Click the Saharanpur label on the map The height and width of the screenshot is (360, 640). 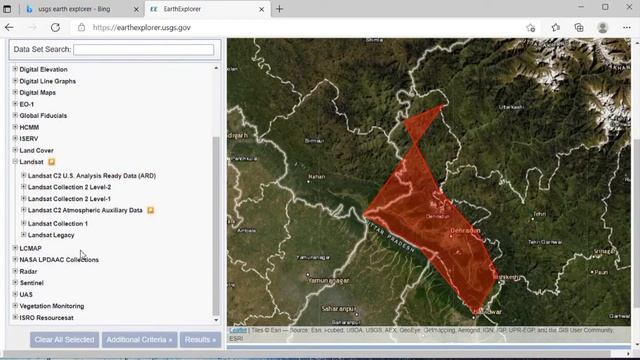click(x=339, y=309)
